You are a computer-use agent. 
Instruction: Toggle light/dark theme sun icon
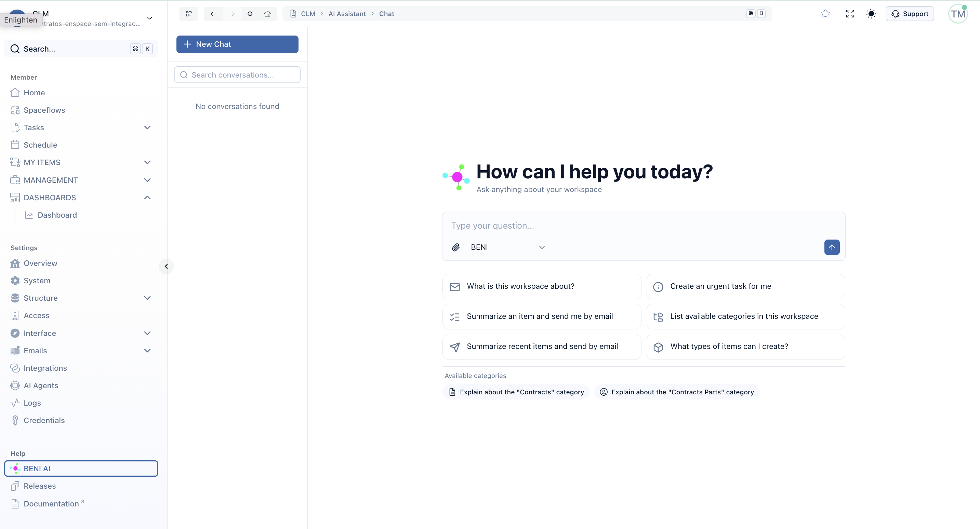click(871, 14)
